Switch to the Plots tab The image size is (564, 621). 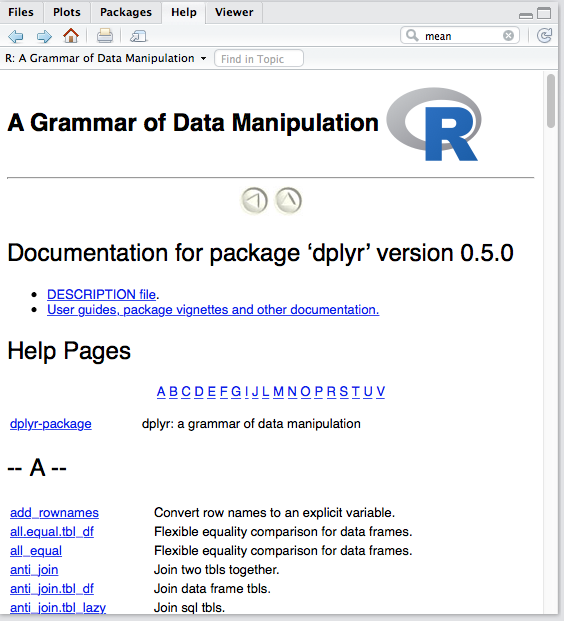(x=67, y=12)
